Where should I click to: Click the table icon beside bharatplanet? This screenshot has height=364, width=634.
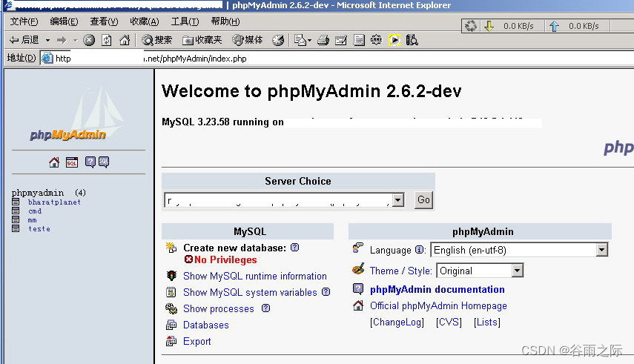(16, 202)
